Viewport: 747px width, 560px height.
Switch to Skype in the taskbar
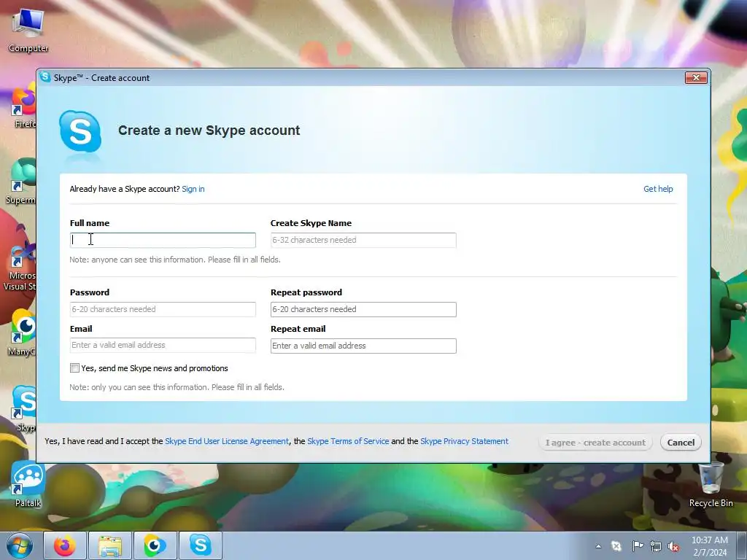200,545
